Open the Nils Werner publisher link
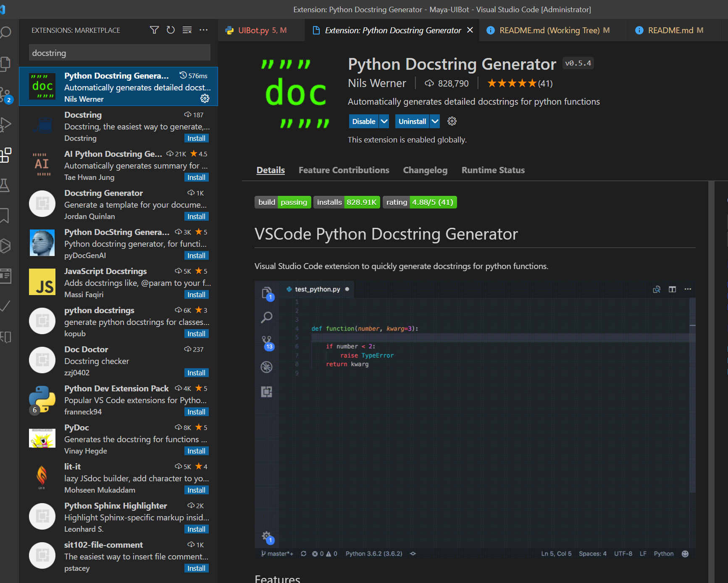Viewport: 728px width, 583px height. 377,83
